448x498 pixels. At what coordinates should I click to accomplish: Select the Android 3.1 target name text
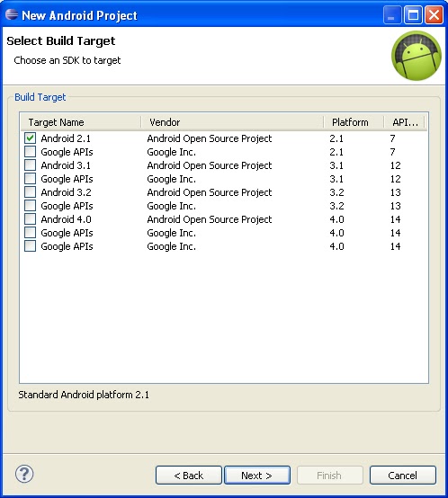pyautogui.click(x=66, y=165)
